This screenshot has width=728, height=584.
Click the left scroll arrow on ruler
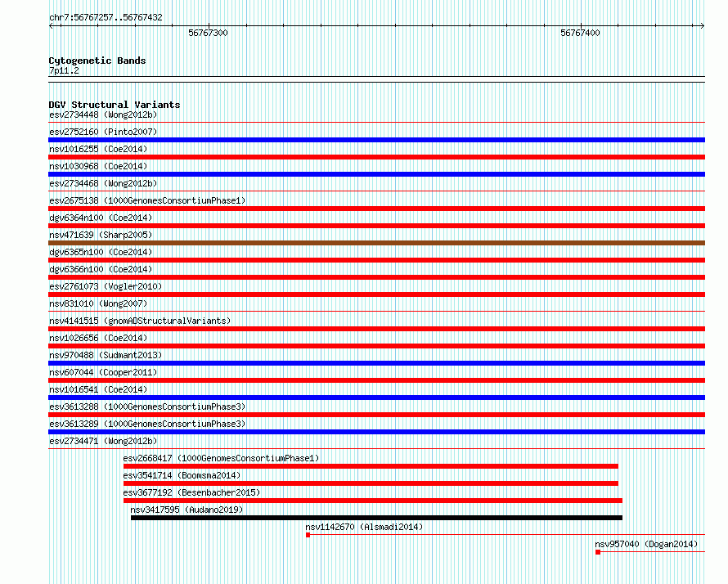coord(51,26)
